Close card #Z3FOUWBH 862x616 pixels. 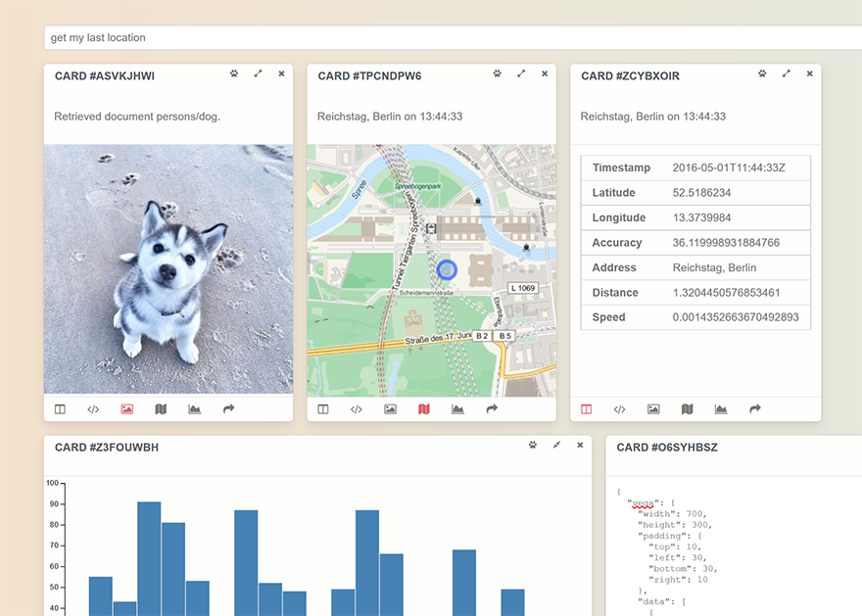pyautogui.click(x=580, y=445)
